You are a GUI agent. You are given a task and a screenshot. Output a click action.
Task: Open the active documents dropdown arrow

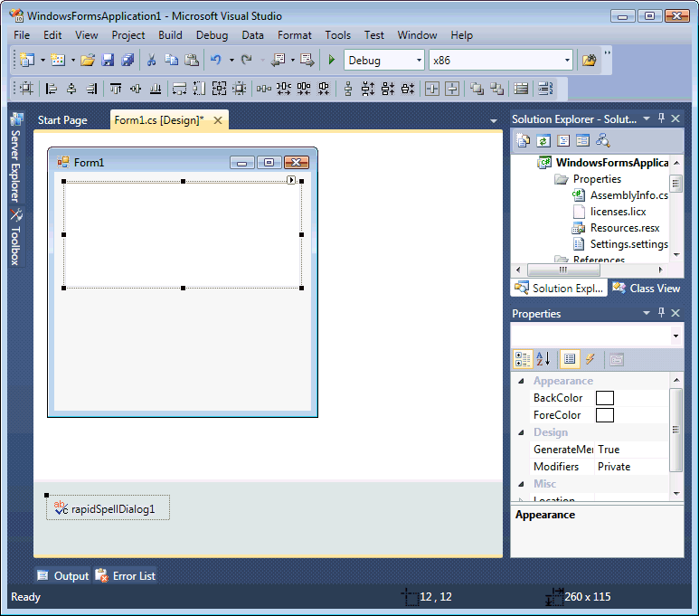[x=493, y=121]
